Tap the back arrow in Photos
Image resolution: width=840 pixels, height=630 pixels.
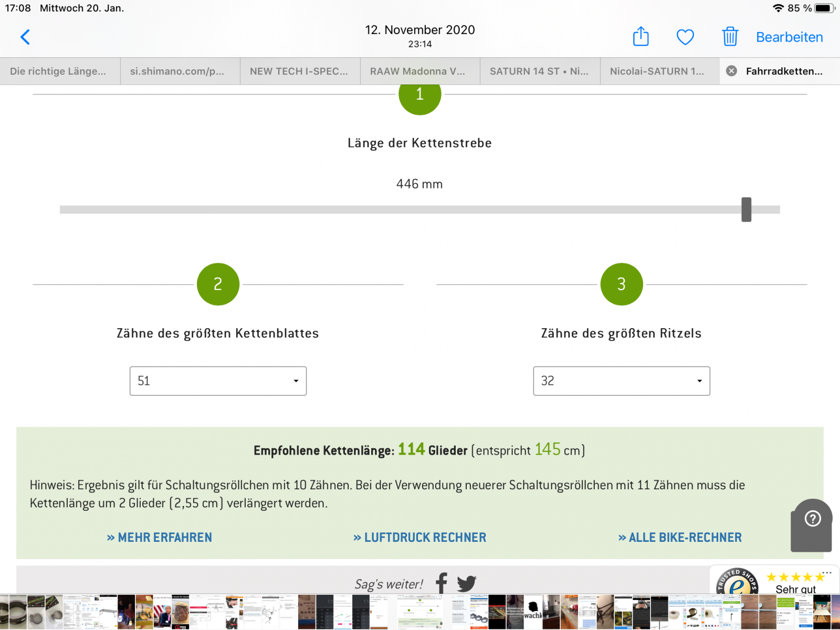[x=25, y=37]
